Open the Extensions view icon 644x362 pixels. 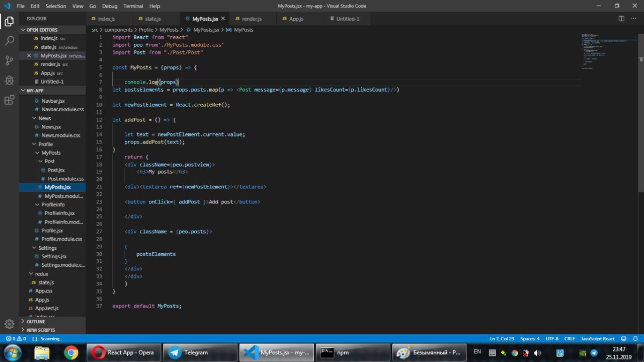9,100
